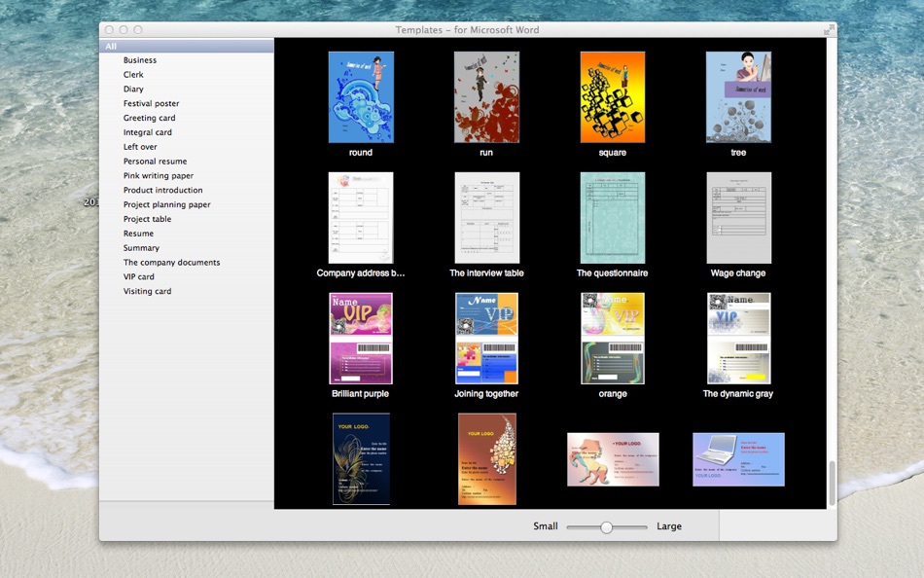
Task: Pick the 'tree' template thumbnail
Action: coord(738,97)
